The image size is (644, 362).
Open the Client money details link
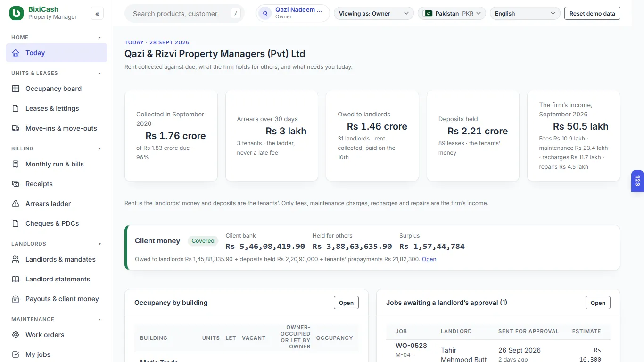(x=429, y=259)
